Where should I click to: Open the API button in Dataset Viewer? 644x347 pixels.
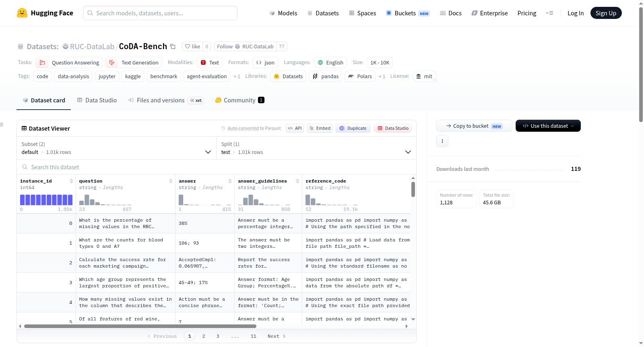[x=295, y=128]
